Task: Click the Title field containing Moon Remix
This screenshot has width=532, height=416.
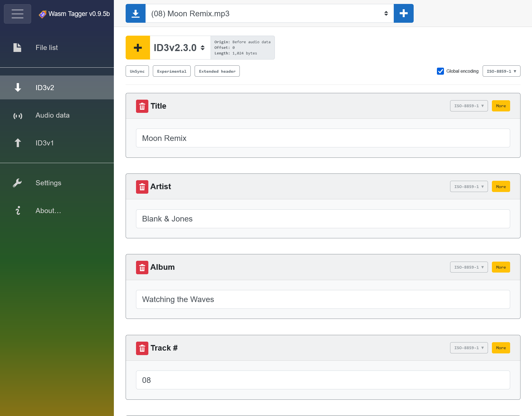Action: point(323,138)
